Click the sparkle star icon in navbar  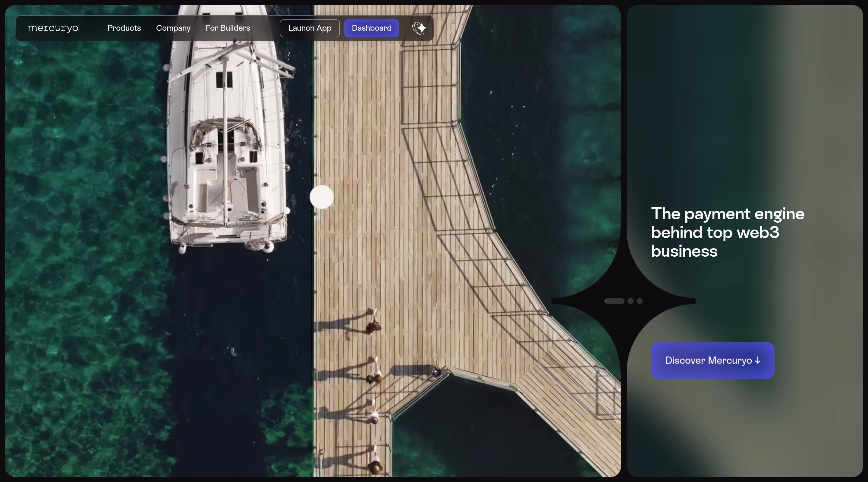[x=420, y=28]
